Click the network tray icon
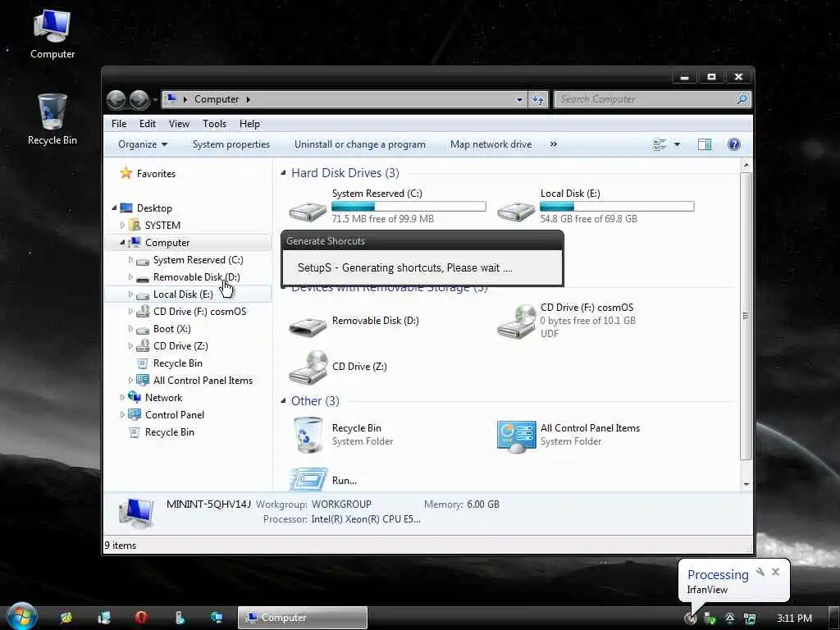 click(750, 619)
